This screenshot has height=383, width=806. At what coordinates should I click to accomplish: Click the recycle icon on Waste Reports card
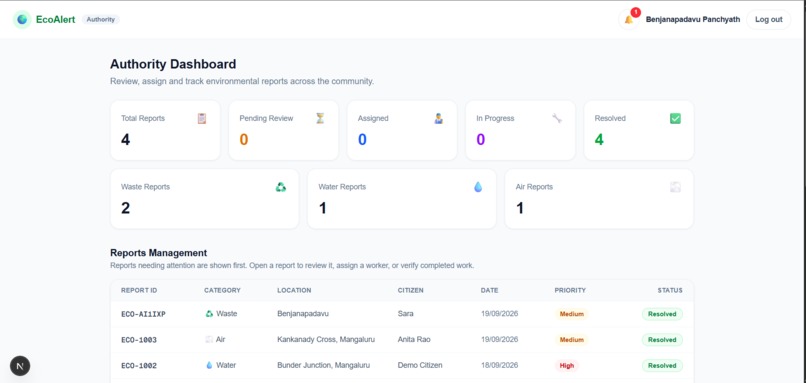tap(281, 187)
